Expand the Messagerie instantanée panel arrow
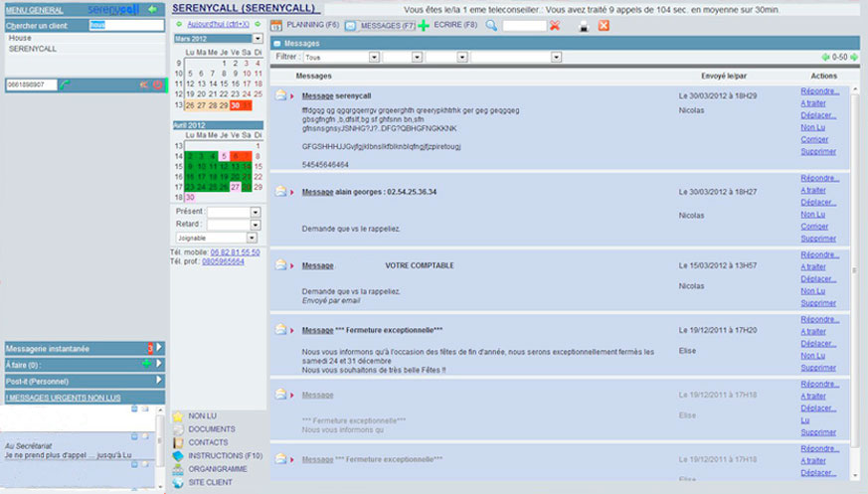 159,348
